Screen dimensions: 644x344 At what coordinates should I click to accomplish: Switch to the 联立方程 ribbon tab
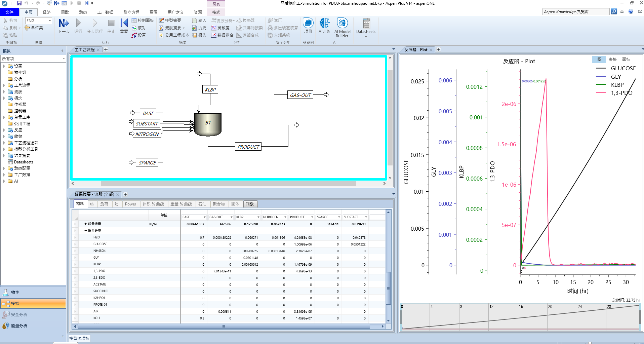point(131,12)
